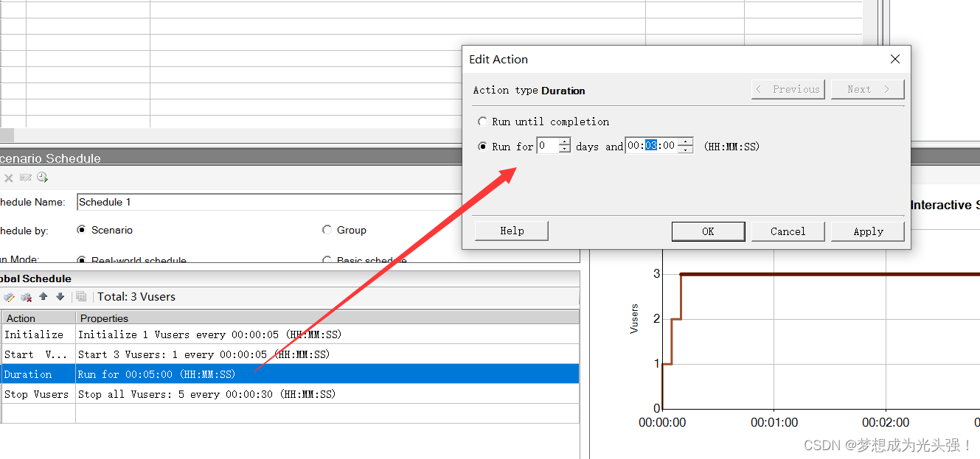This screenshot has height=459, width=980.
Task: Click the Total: 3 Vusers label
Action: click(136, 297)
